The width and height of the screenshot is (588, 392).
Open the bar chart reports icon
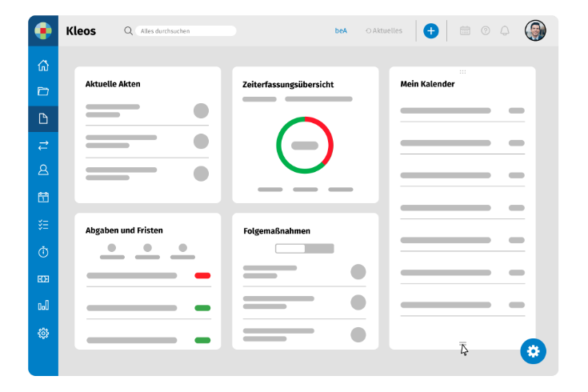(43, 306)
